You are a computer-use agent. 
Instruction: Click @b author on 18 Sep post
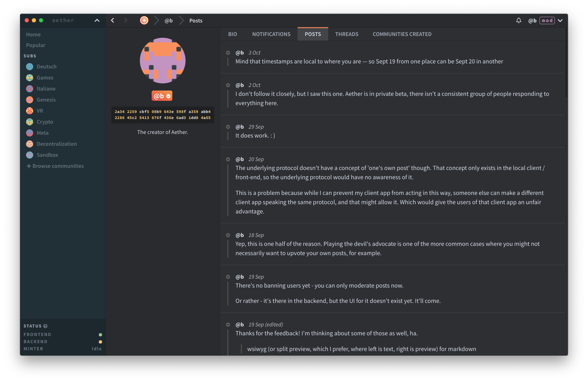point(240,235)
